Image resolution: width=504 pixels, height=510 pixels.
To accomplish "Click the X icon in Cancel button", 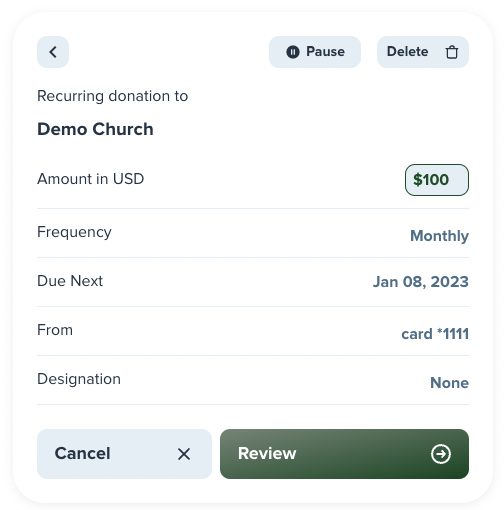I will click(184, 454).
